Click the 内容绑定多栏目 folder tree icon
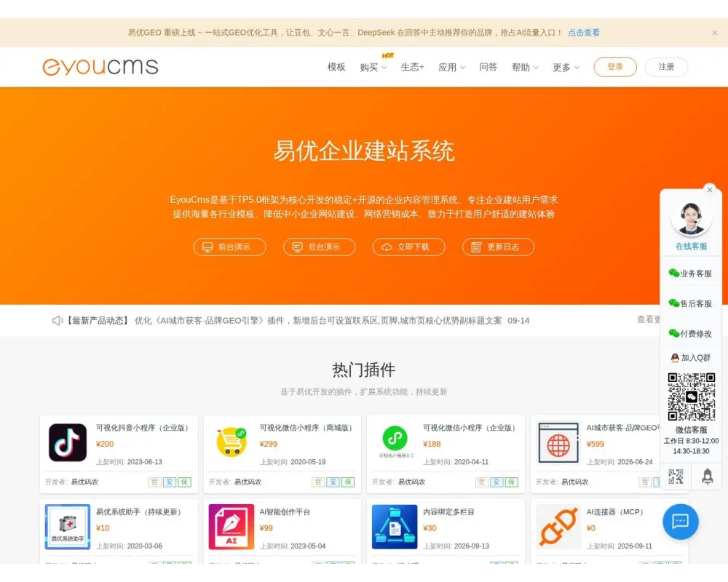Image resolution: width=728 pixels, height=582 pixels. pyautogui.click(x=395, y=527)
